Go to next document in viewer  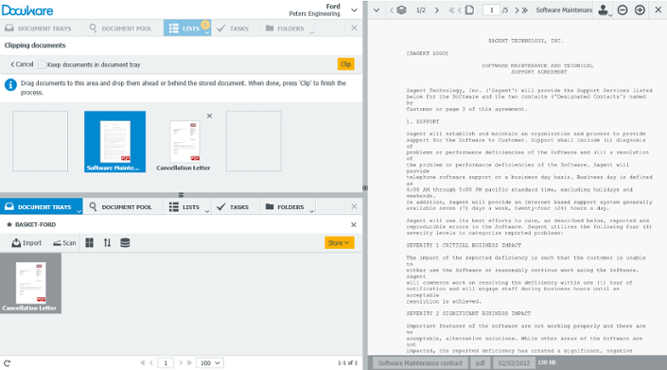(x=437, y=10)
